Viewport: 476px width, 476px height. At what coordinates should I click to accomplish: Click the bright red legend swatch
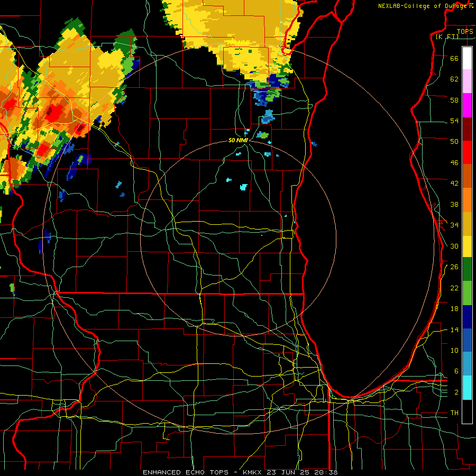pyautogui.click(x=467, y=152)
